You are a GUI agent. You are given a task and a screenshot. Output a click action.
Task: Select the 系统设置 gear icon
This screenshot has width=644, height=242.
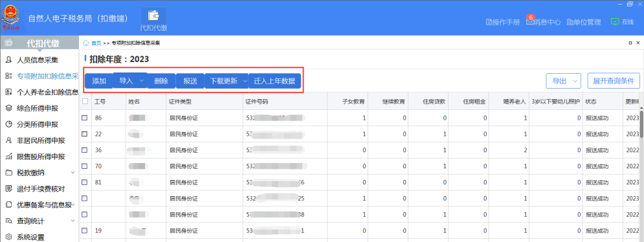click(x=8, y=237)
